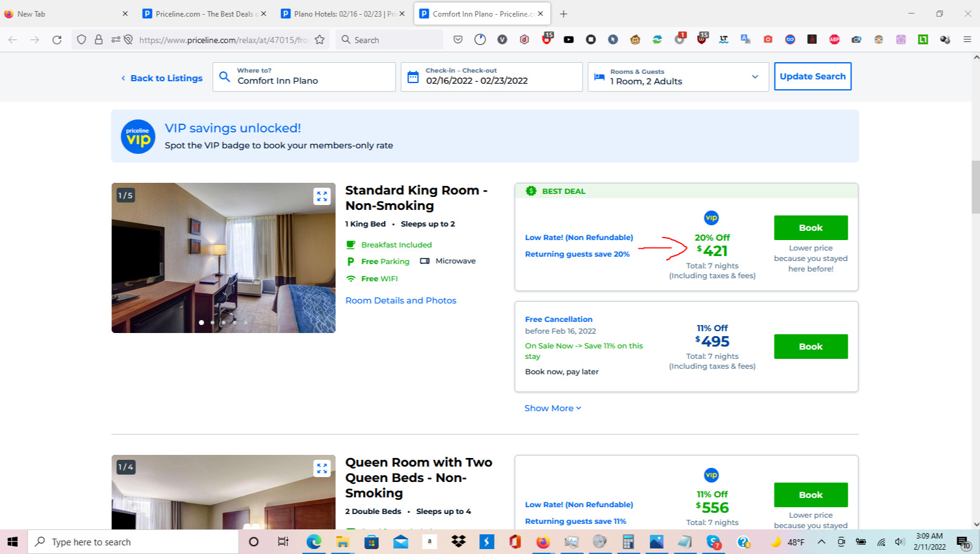Expand Queen Room photo fullscreen icon
The width and height of the screenshot is (980, 554).
point(322,468)
